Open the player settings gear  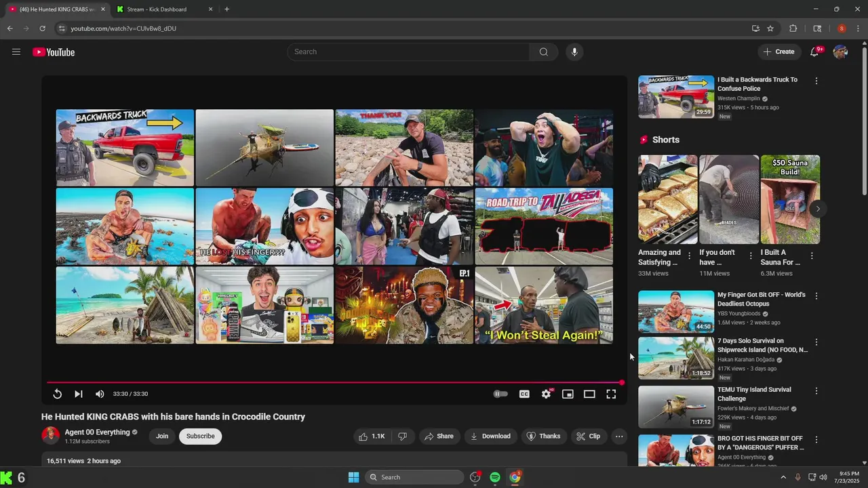point(546,394)
